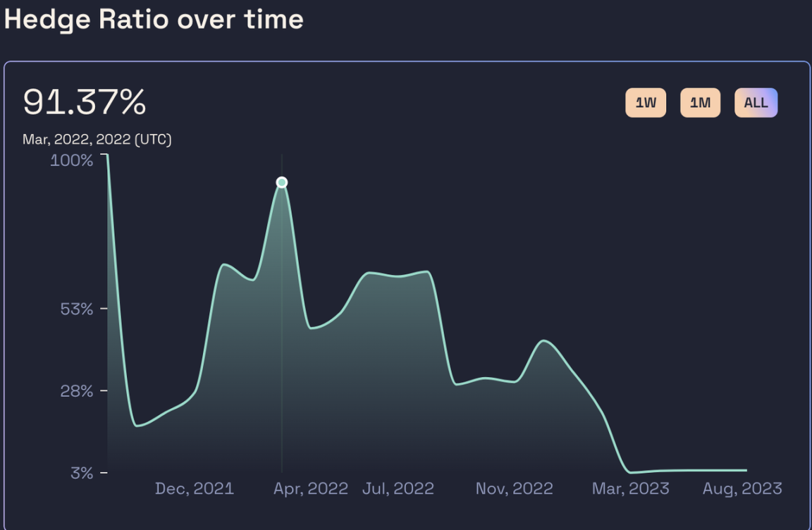The width and height of the screenshot is (812, 530).
Task: Click the Jul, 2022 x-axis label
Action: pos(398,488)
